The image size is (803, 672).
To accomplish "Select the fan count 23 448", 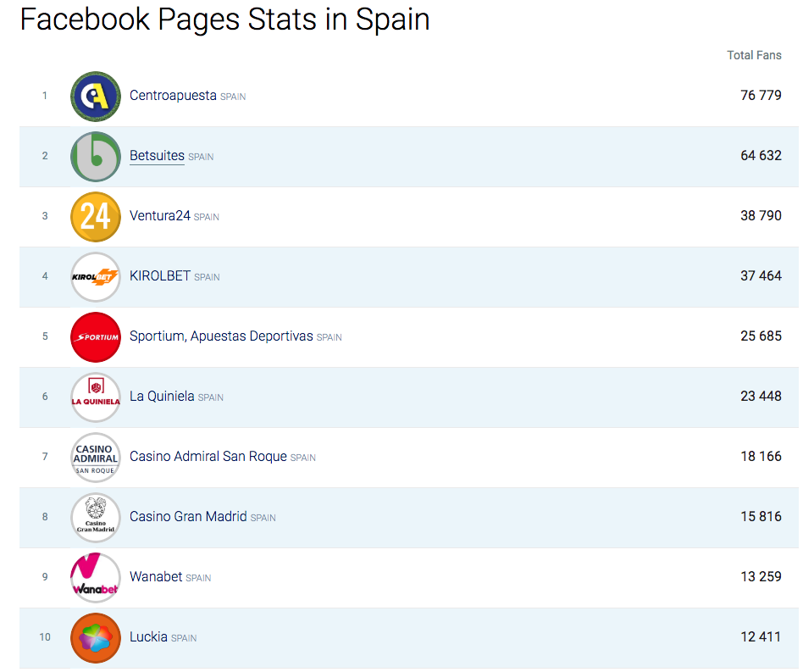I will (x=761, y=397).
